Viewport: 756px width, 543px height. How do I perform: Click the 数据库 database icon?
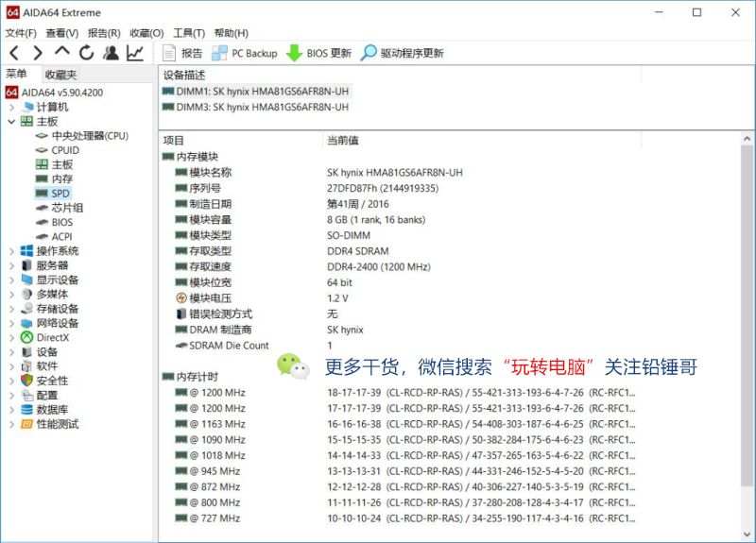point(27,410)
